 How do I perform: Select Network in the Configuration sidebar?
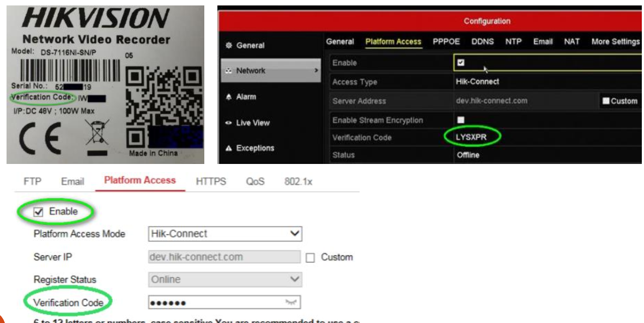click(x=271, y=71)
